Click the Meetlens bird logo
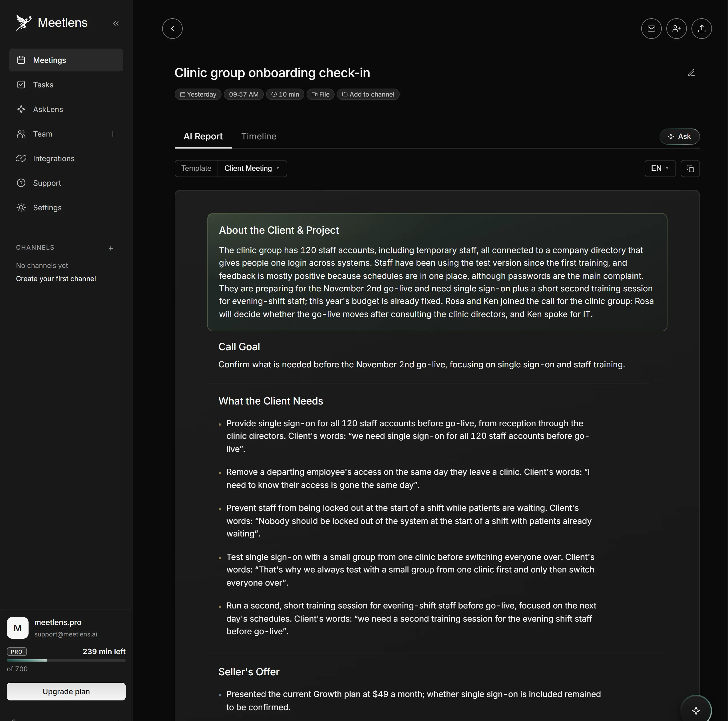Image resolution: width=728 pixels, height=721 pixels. [x=23, y=23]
